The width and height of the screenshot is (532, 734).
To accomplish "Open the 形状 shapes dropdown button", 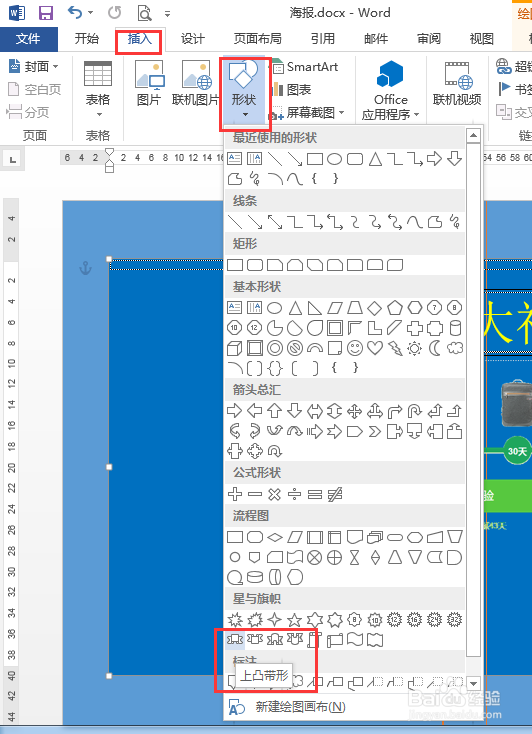I will click(244, 89).
